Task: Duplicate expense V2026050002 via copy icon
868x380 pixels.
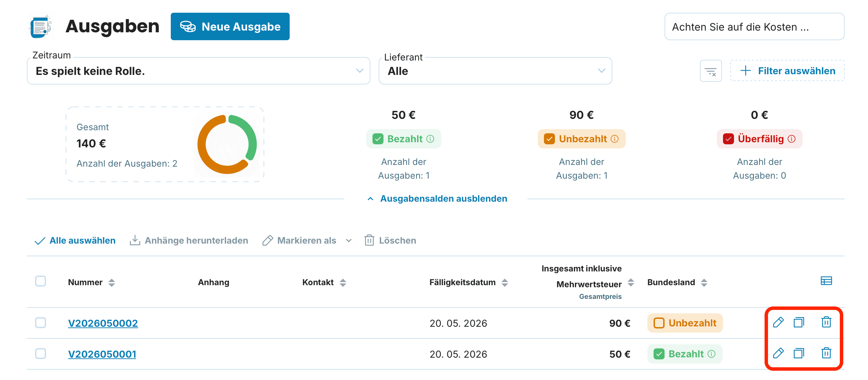Action: [x=799, y=323]
